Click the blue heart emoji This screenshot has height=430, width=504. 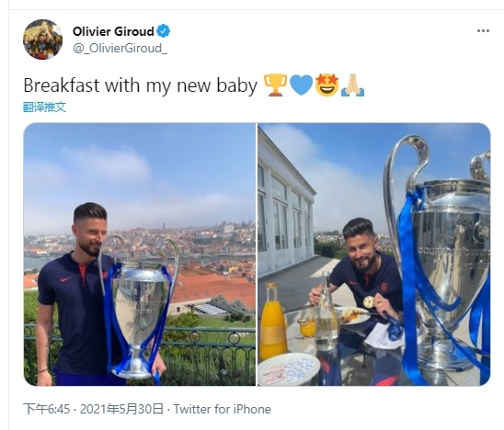[x=301, y=85]
